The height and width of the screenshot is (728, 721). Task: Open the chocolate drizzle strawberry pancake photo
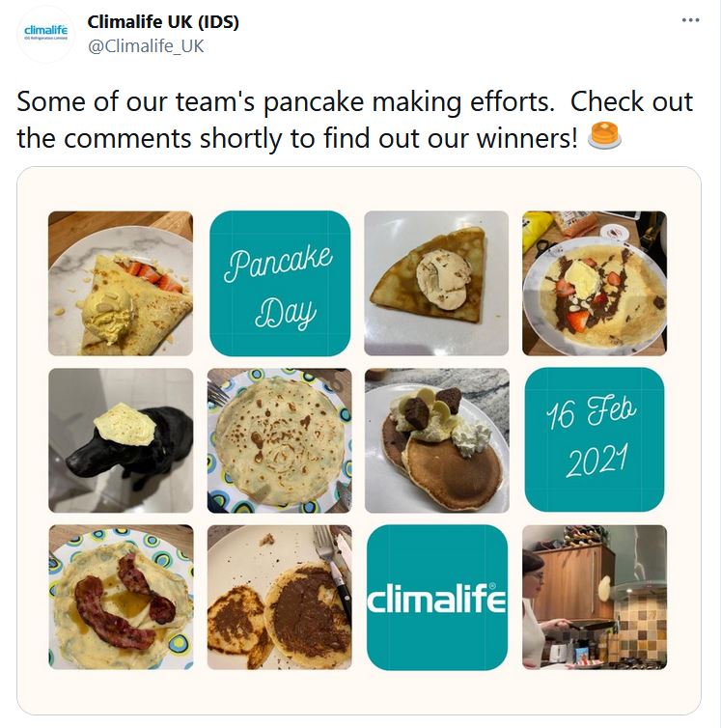595,283
